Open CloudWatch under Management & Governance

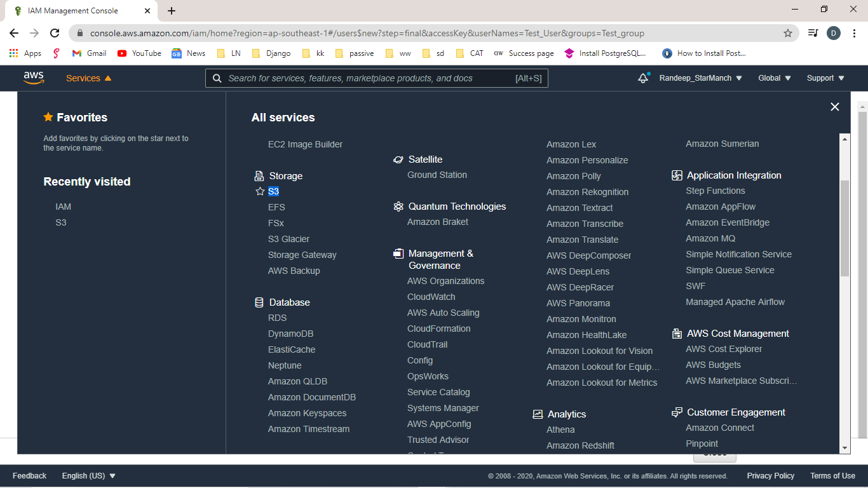pyautogui.click(x=431, y=297)
